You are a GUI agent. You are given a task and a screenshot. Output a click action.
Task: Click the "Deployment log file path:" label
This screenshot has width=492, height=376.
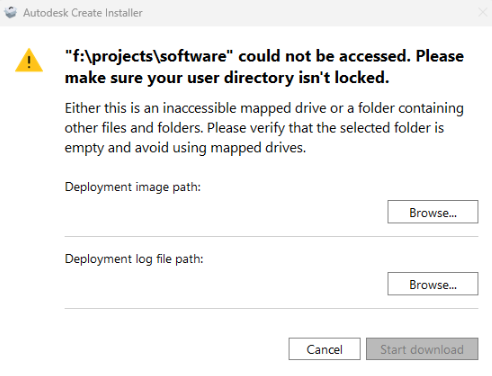point(134,259)
